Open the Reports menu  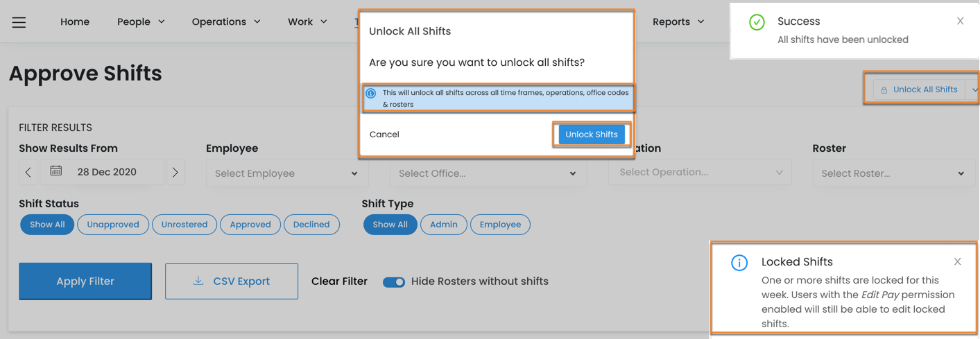coord(678,22)
